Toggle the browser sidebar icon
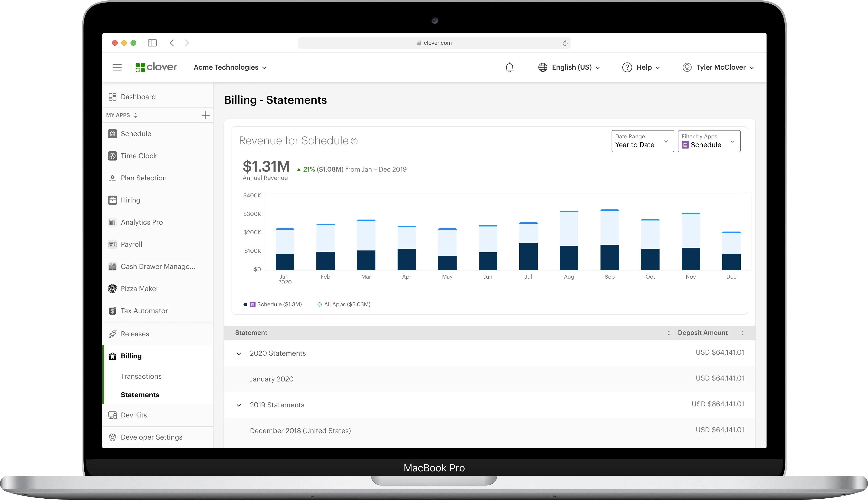This screenshot has width=868, height=500. point(152,43)
